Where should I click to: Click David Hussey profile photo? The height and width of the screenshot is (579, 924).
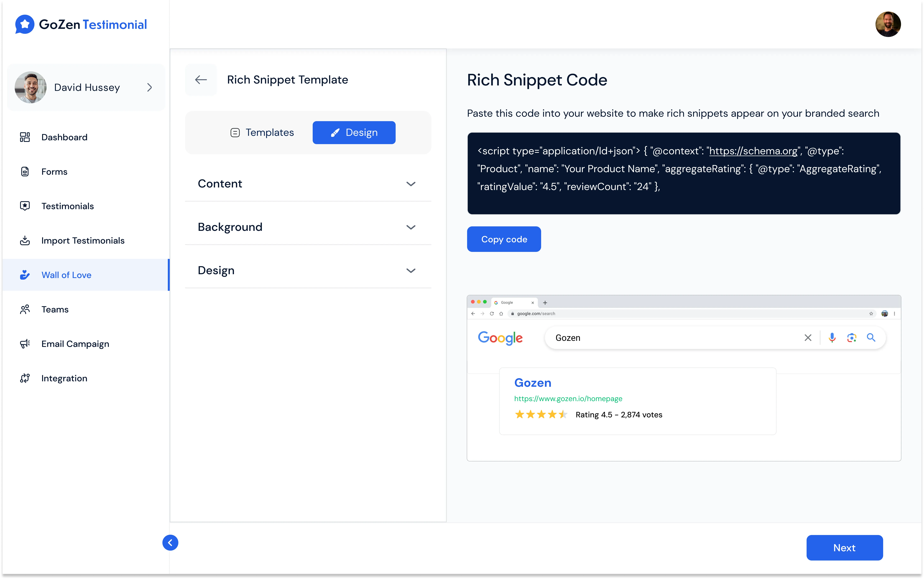[31, 87]
